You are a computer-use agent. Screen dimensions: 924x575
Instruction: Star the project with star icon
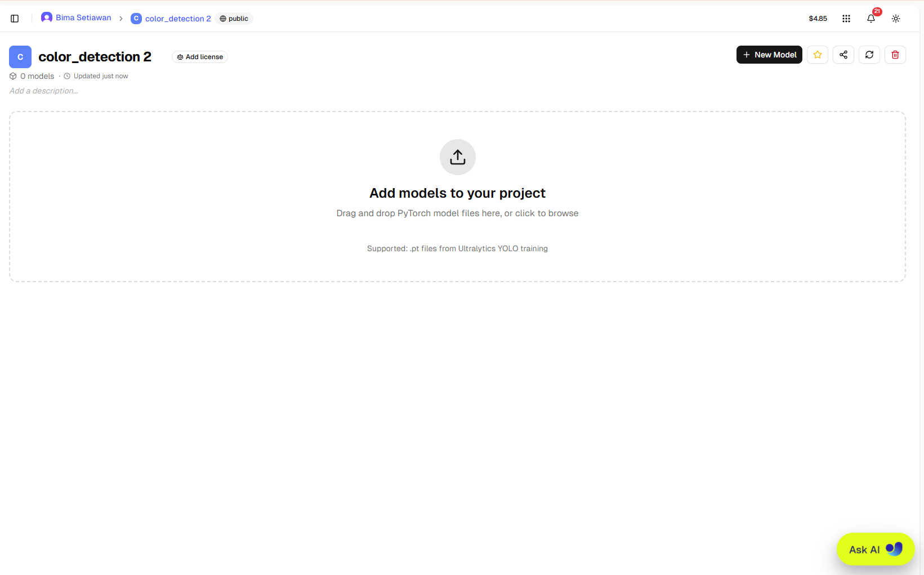(x=818, y=55)
